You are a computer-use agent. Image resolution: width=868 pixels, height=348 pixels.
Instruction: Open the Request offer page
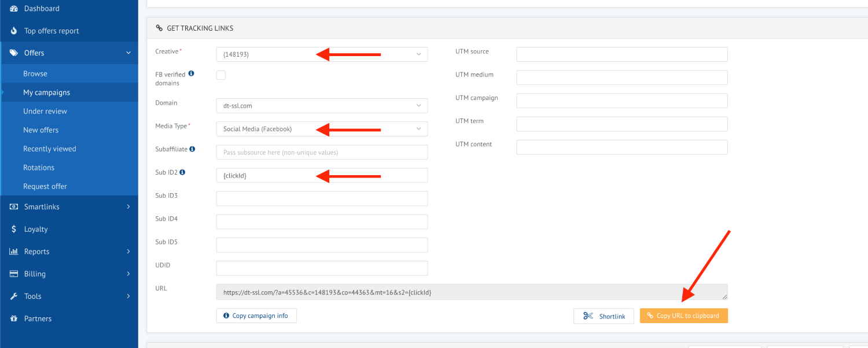point(45,186)
